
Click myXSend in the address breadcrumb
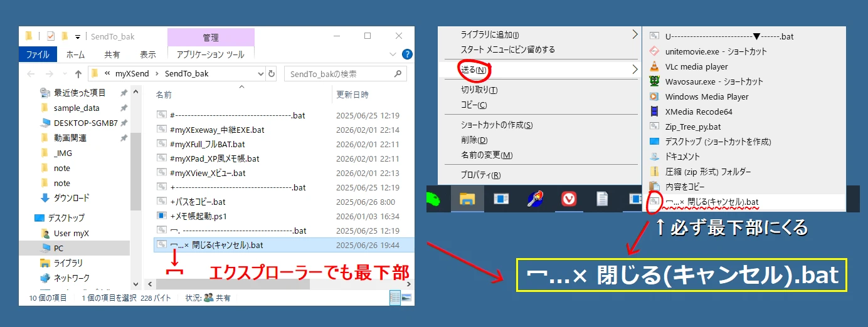coord(132,74)
